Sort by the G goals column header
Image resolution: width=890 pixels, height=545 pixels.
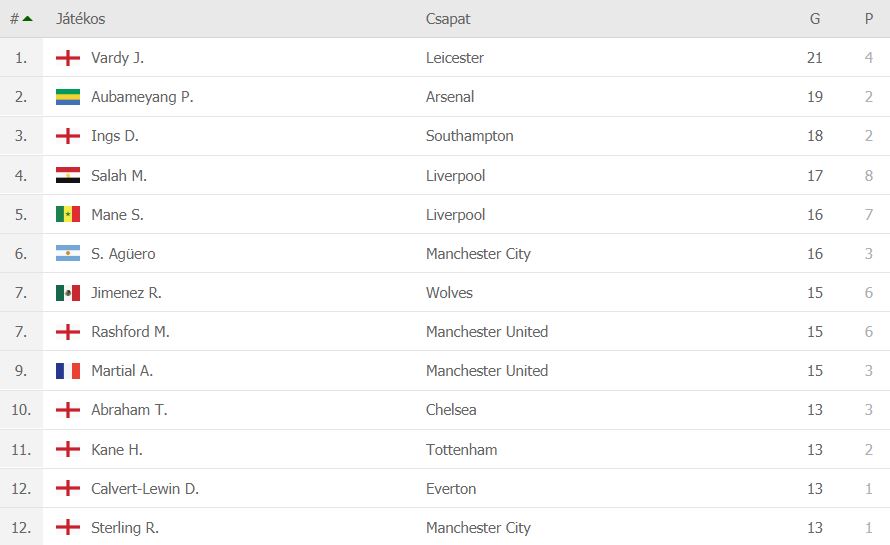click(815, 19)
